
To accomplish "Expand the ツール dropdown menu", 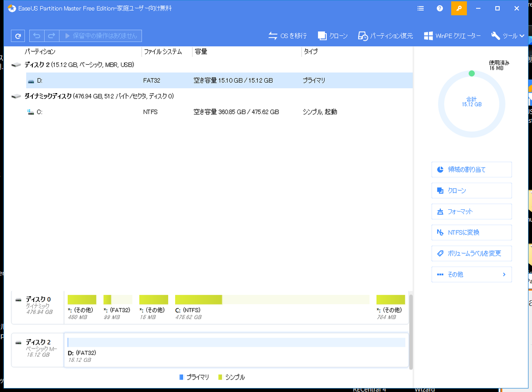I will tap(508, 35).
